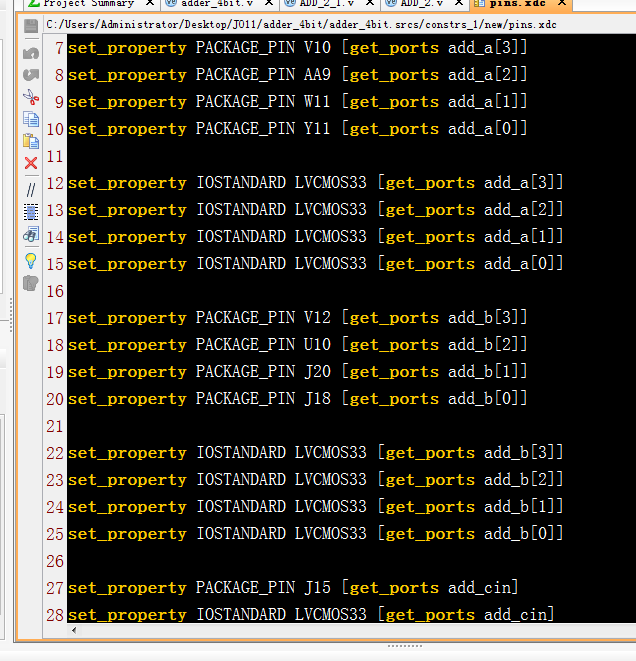This screenshot has height=661, width=636.
Task: Open the ADD_2_1.v tab
Action: pyautogui.click(x=327, y=4)
